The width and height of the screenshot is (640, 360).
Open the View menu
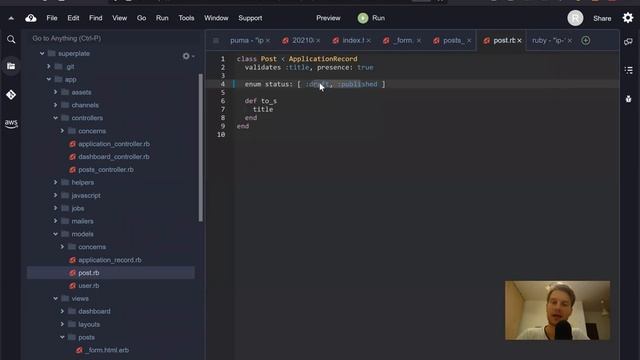click(120, 18)
